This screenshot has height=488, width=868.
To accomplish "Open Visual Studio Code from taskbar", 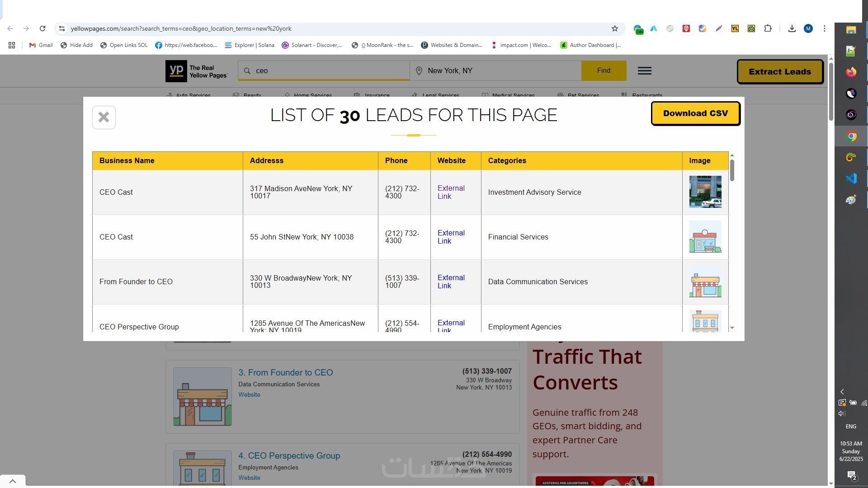I will 851,178.
